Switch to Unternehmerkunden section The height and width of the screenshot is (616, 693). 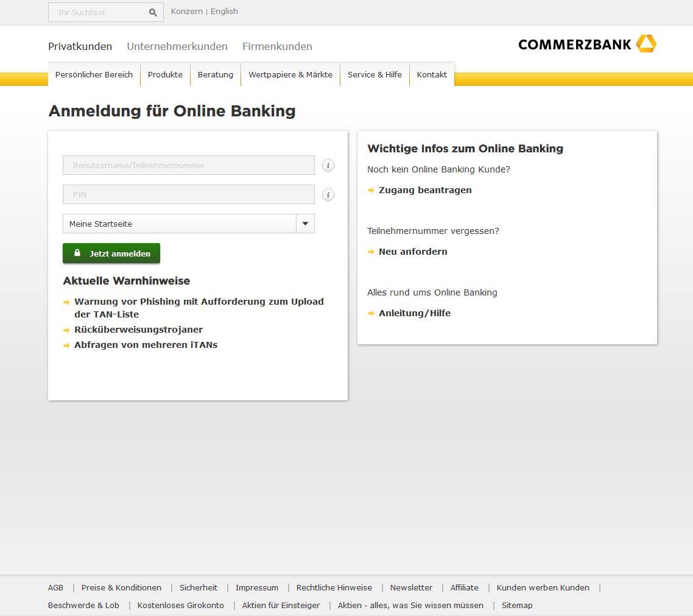coord(177,46)
